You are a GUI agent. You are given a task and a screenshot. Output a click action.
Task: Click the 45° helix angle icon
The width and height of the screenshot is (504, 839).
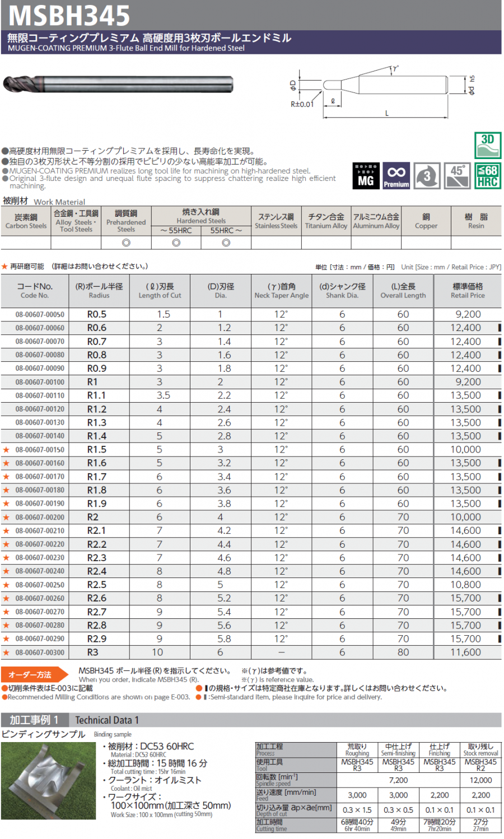[457, 176]
